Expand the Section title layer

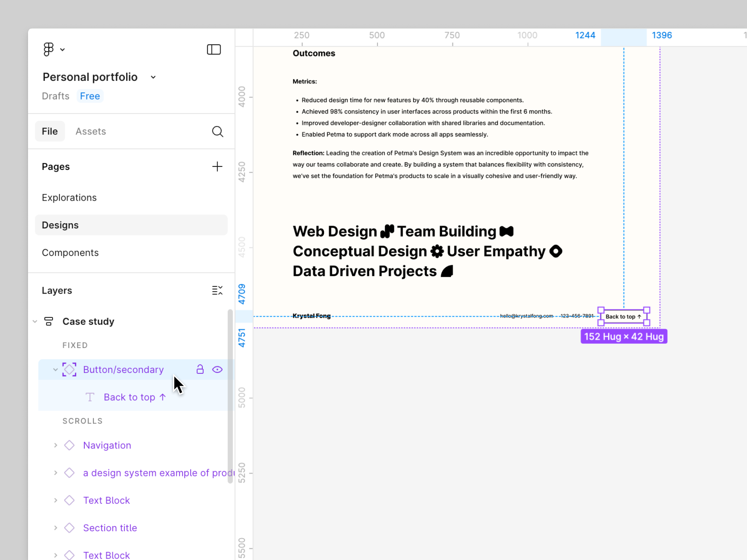[56, 528]
